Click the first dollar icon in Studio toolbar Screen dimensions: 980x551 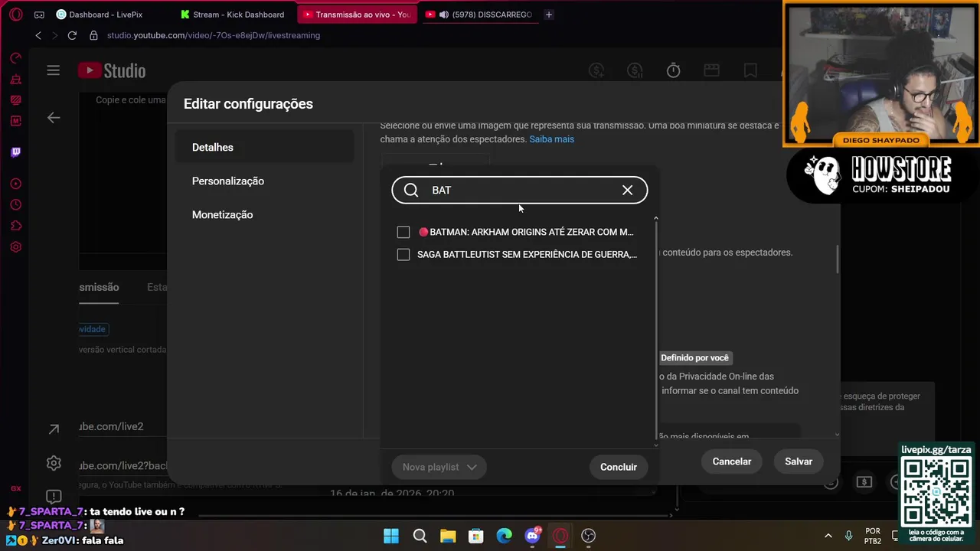click(596, 70)
